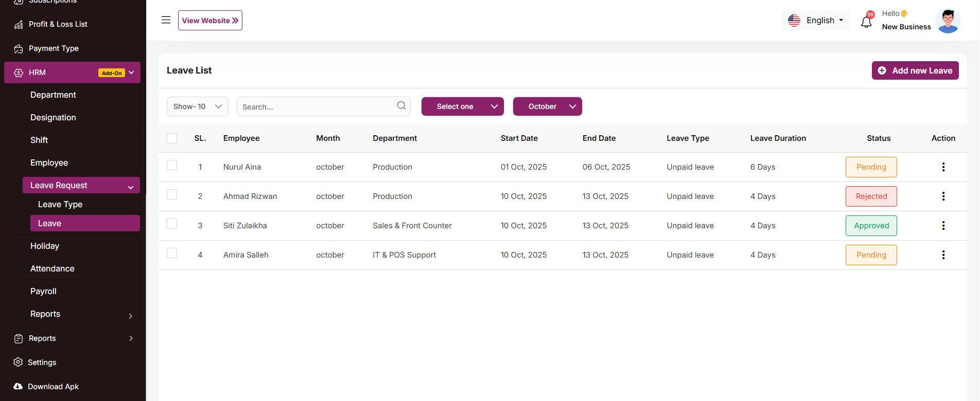This screenshot has width=980, height=401.
Task: Open the Show- 10 entries dropdown
Action: tap(197, 106)
